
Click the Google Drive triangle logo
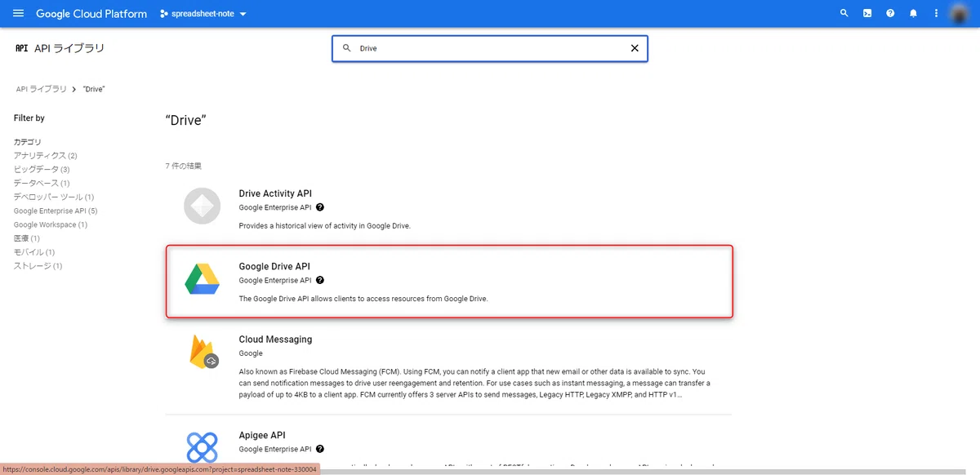pyautogui.click(x=202, y=279)
